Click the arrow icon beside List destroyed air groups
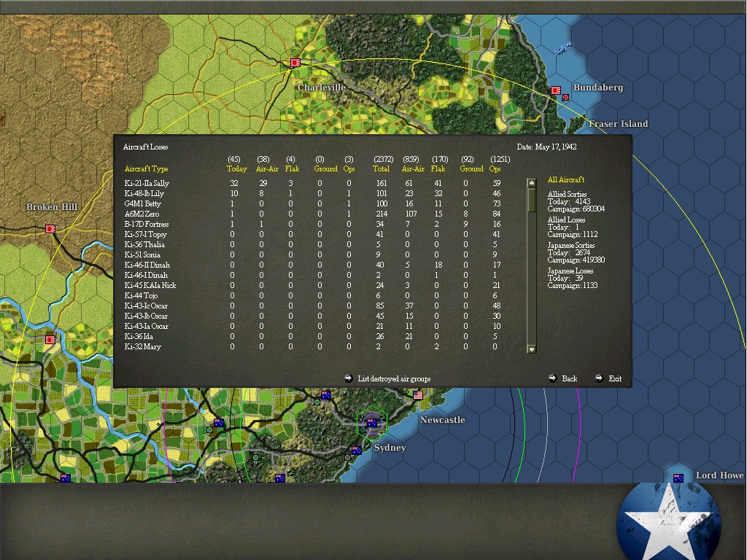Viewport: 747px width, 560px height. [x=348, y=378]
